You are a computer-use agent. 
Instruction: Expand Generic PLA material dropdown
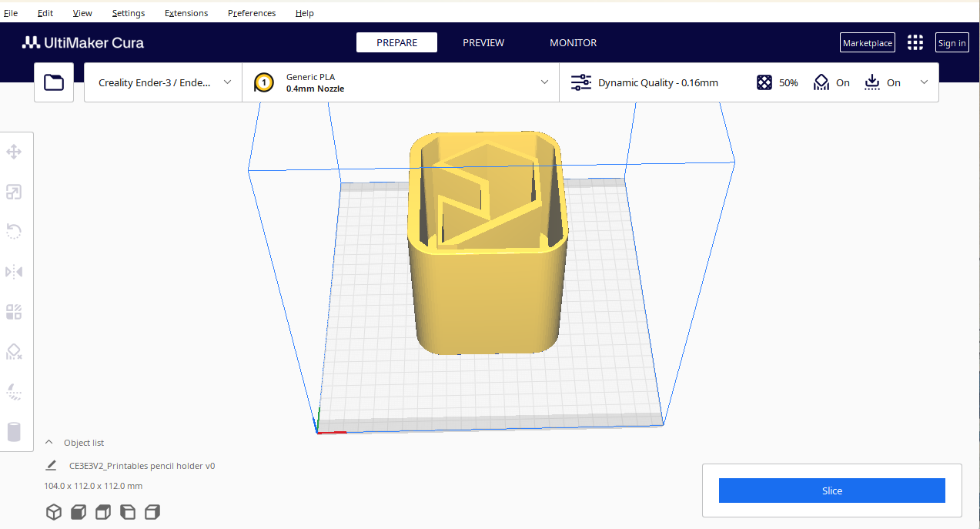coord(401,82)
